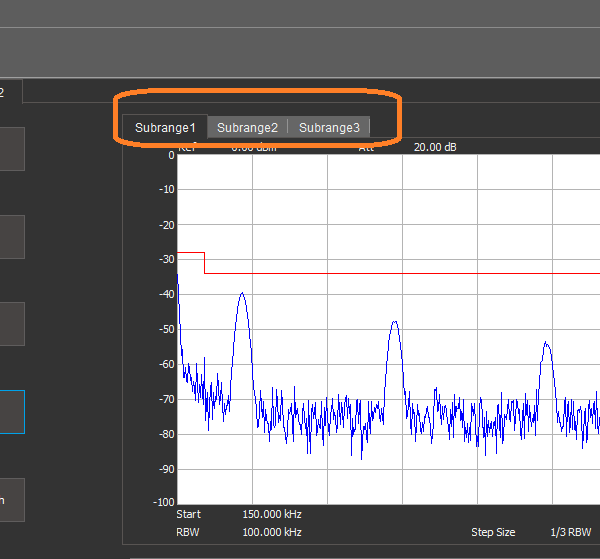600x559 pixels.
Task: Open the Subrange2 tab
Action: [x=247, y=127]
